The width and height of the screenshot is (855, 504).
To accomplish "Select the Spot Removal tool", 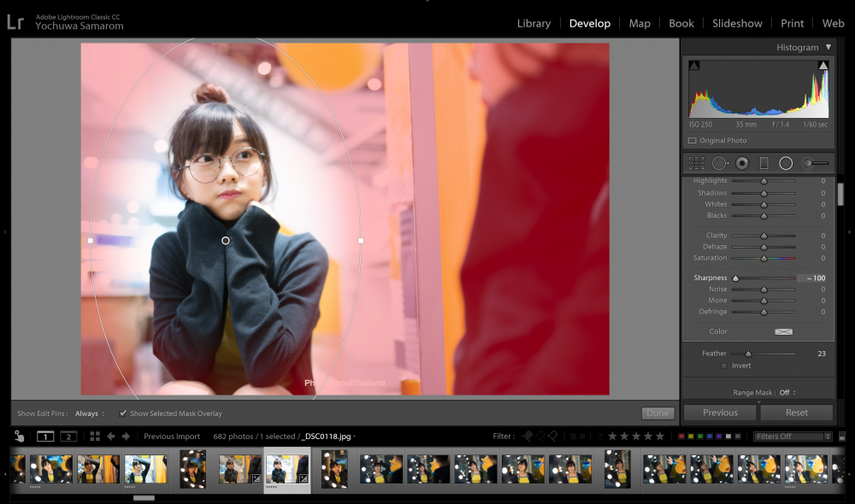I will (x=720, y=163).
